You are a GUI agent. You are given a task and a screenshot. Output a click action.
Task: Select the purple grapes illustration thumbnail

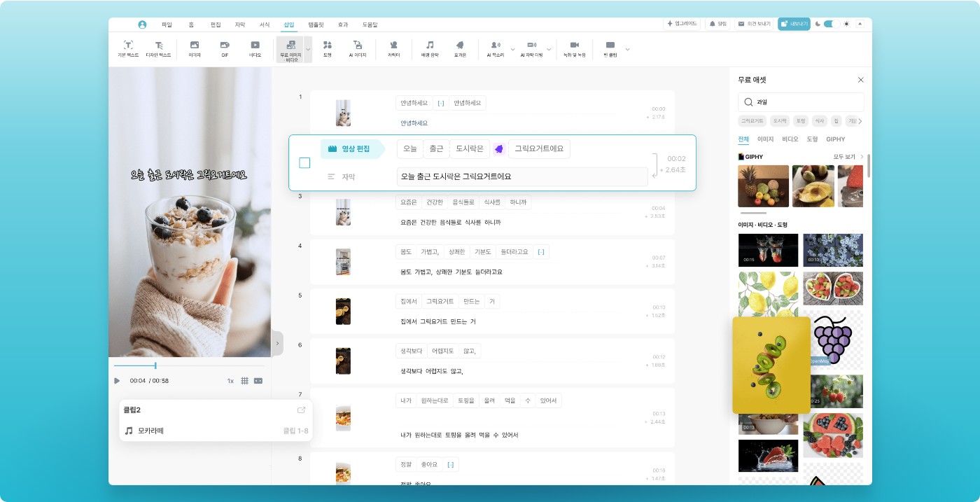click(833, 340)
